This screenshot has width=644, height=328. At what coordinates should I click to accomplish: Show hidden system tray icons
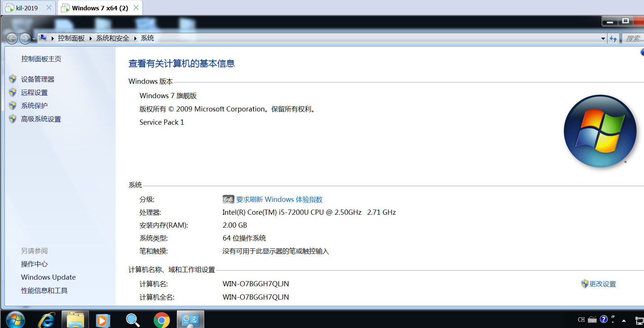pyautogui.click(x=624, y=320)
